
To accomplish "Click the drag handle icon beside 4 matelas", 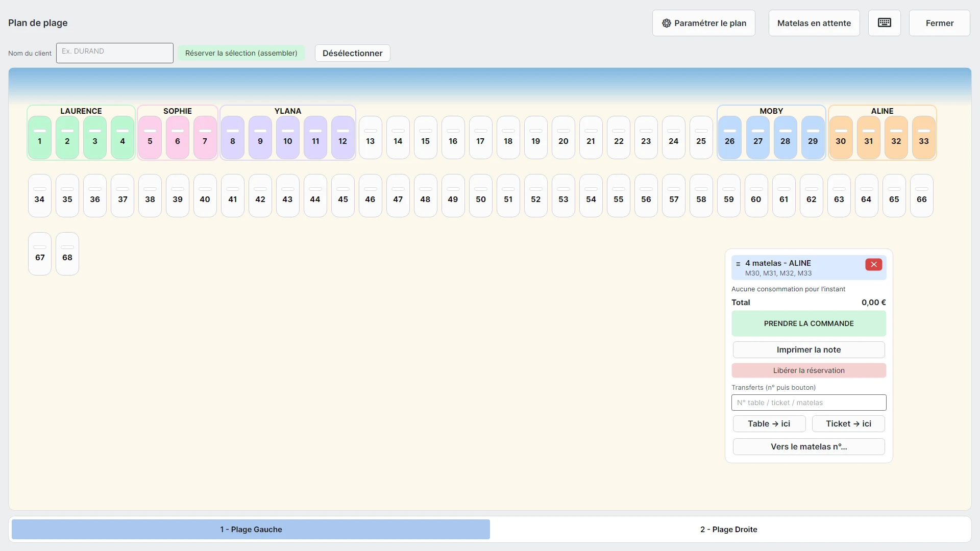I will pyautogui.click(x=738, y=264).
